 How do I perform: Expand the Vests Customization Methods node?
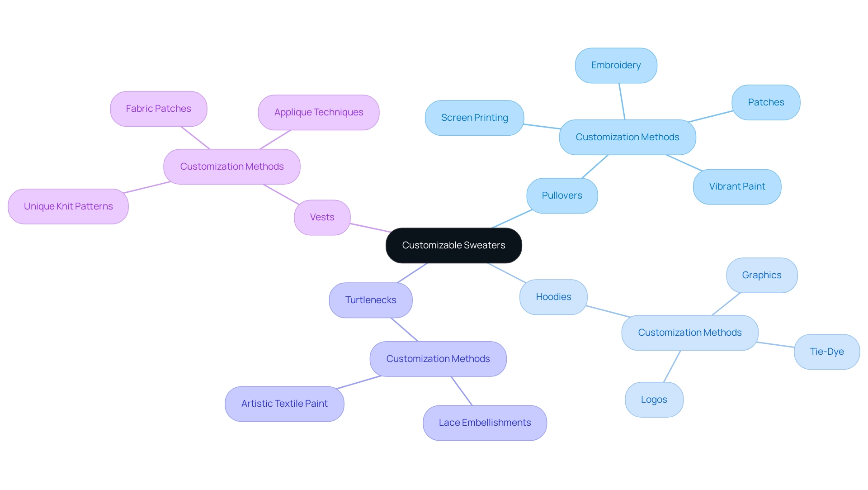click(231, 167)
